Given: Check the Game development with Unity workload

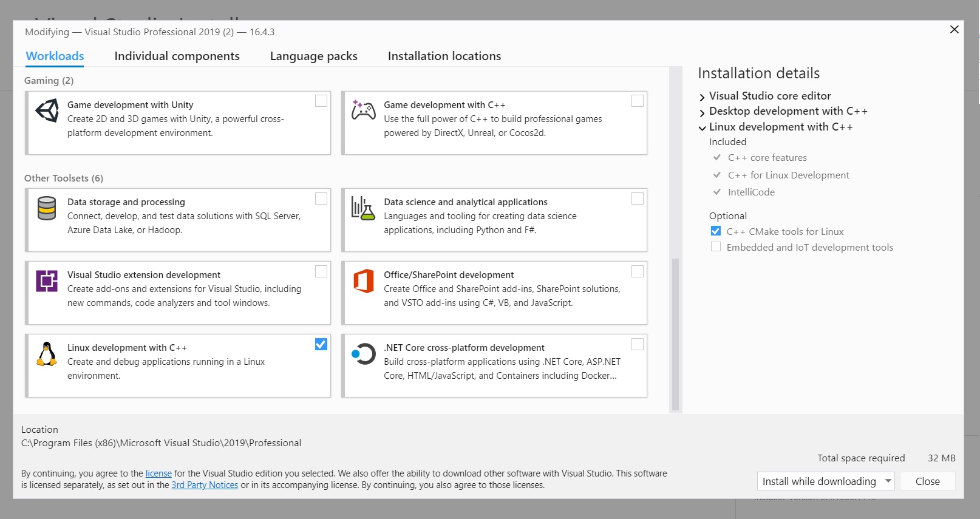Looking at the screenshot, I should tap(321, 101).
